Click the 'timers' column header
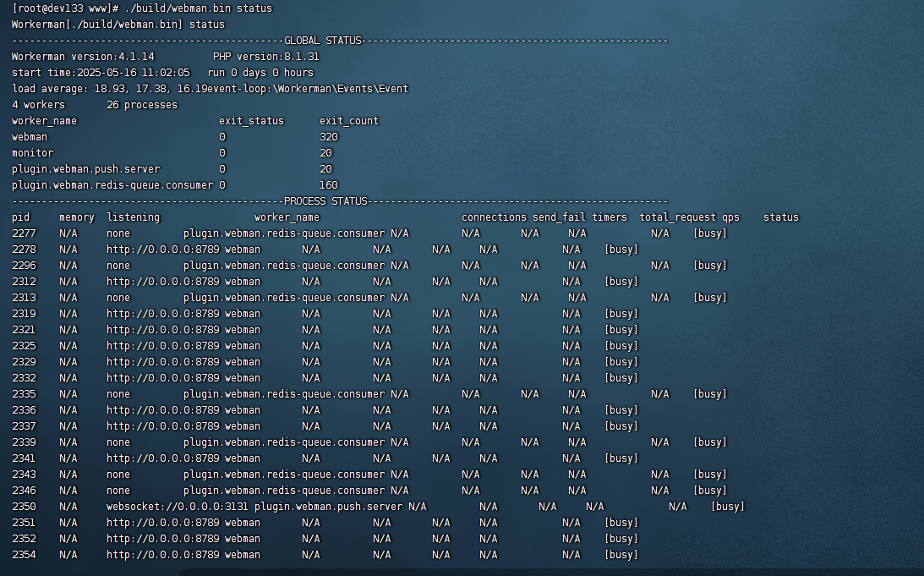This screenshot has height=576, width=924. pos(610,217)
